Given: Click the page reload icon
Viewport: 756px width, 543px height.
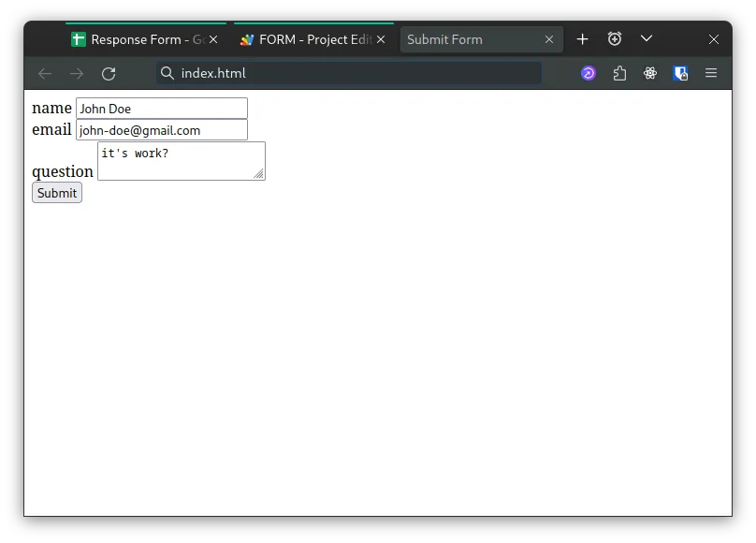Looking at the screenshot, I should click(x=108, y=73).
